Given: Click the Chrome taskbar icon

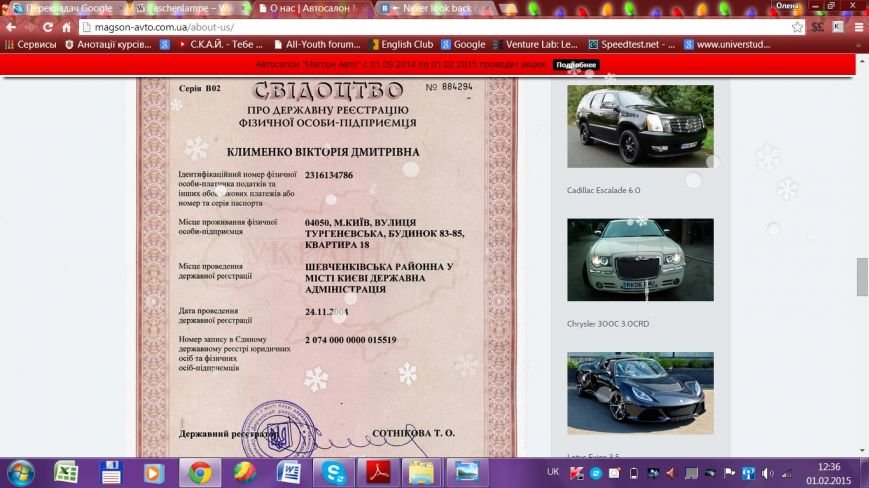Looking at the screenshot, I should [x=200, y=473].
